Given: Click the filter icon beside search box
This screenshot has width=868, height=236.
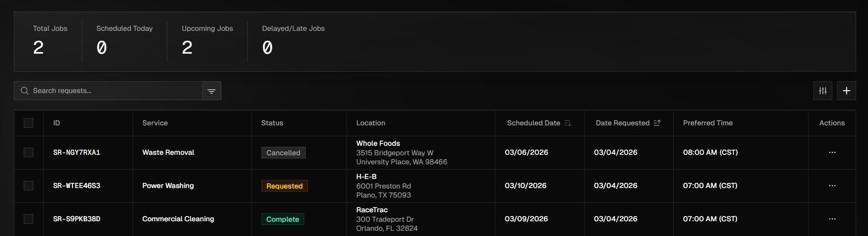Looking at the screenshot, I should pyautogui.click(x=212, y=91).
